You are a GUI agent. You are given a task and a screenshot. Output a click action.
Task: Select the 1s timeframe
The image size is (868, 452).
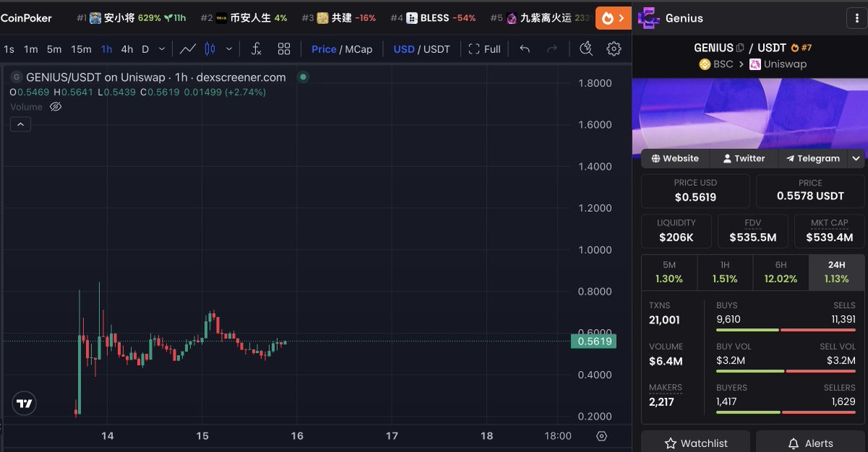pos(9,49)
